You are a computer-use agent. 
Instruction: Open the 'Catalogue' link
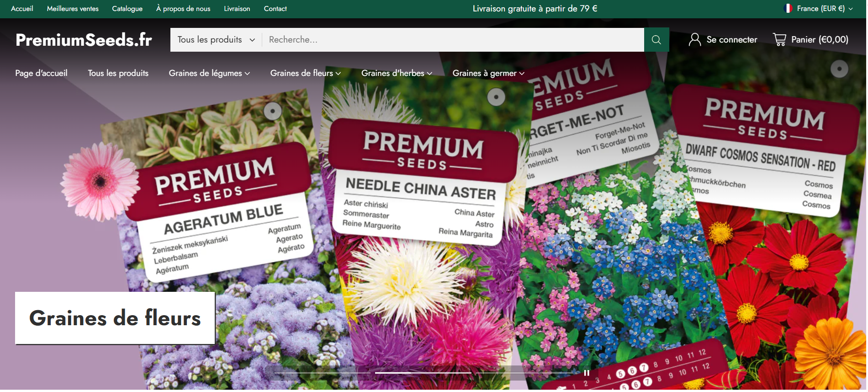click(127, 9)
